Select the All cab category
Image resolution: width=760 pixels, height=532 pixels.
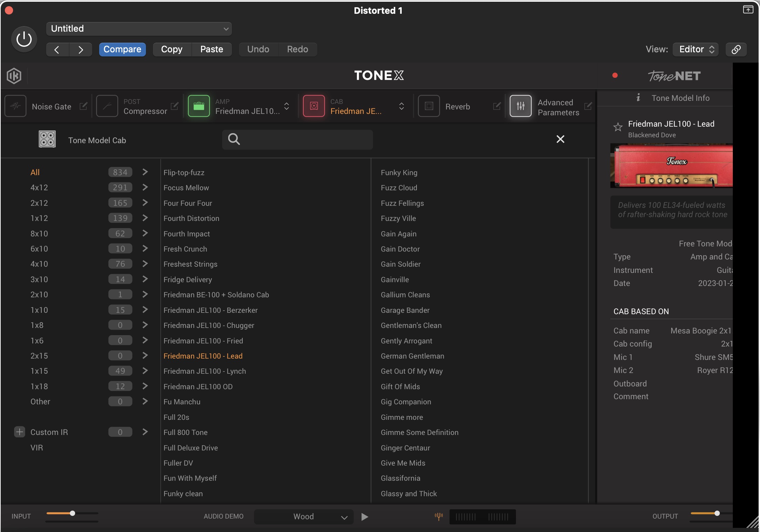click(35, 172)
